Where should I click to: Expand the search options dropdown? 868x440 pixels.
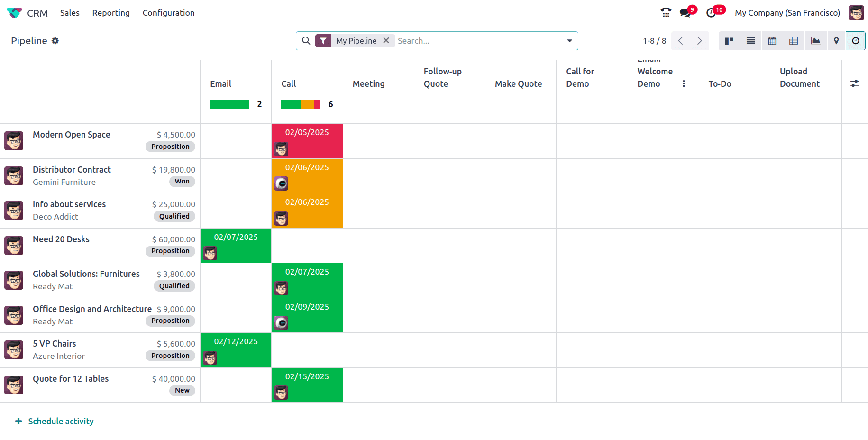569,41
